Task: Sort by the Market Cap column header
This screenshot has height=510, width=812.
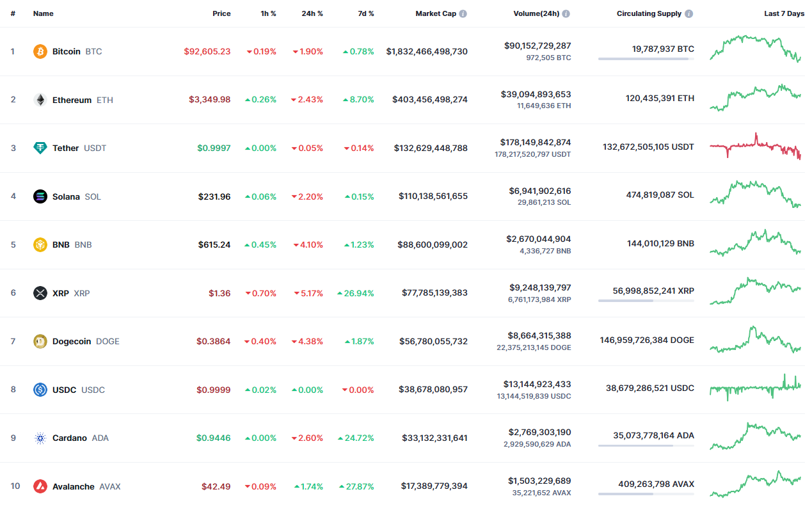Action: tap(436, 13)
